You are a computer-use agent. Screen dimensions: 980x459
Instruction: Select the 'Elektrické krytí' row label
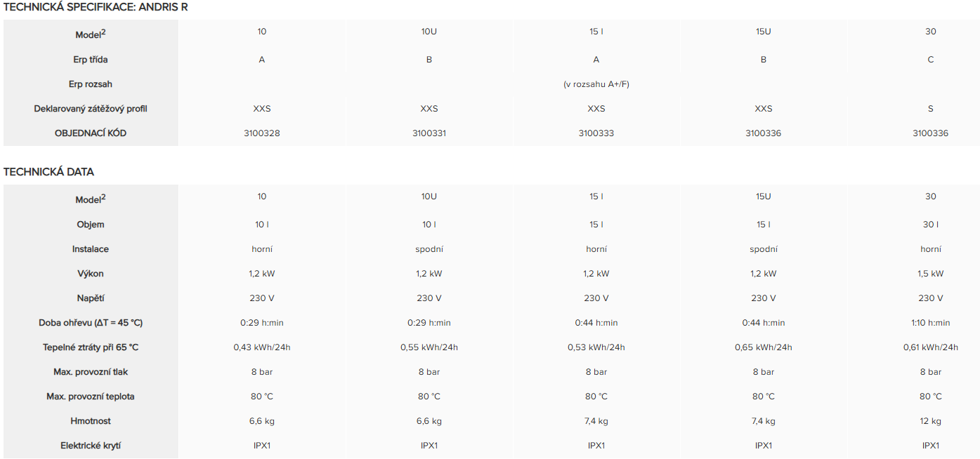[x=91, y=446]
